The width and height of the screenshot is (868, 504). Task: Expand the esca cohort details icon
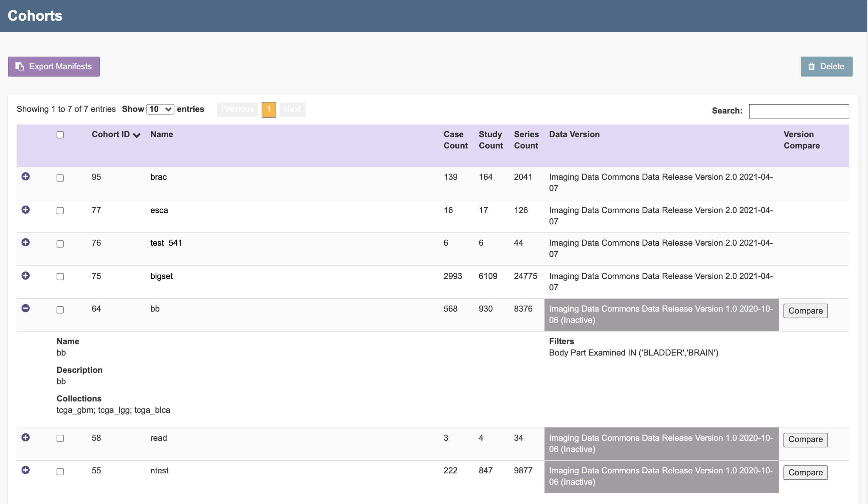pos(26,209)
